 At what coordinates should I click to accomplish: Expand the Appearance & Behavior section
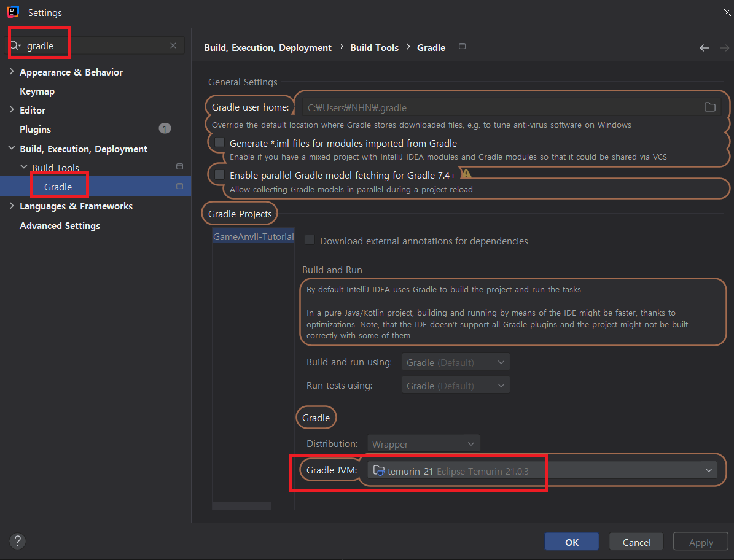pos(12,72)
